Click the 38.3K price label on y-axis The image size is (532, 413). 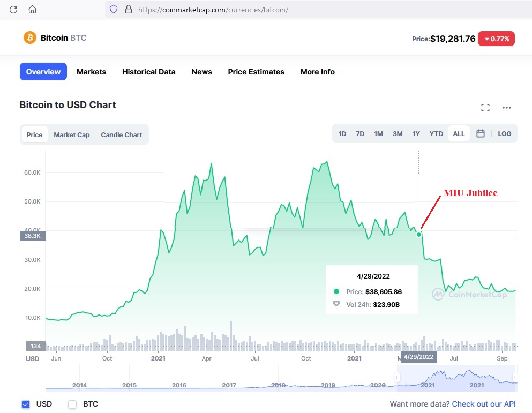33,236
